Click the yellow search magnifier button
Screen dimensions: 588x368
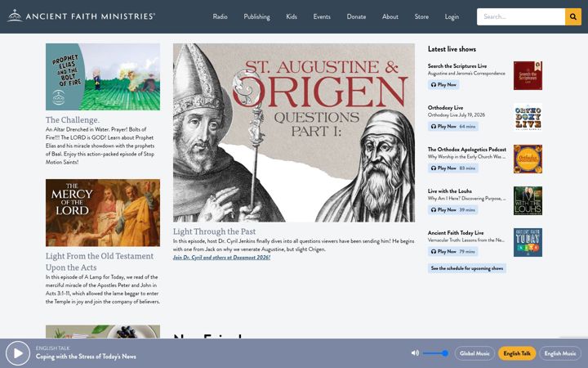(x=573, y=16)
